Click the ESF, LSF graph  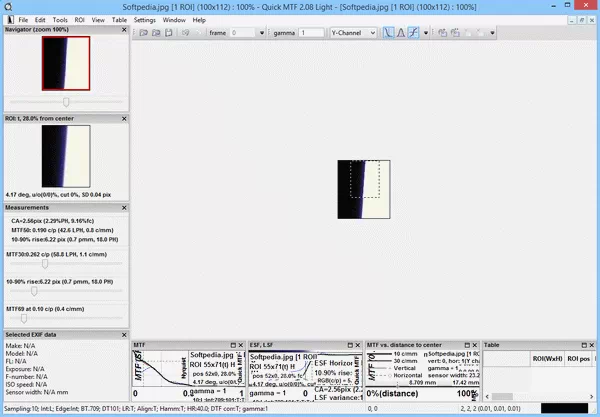(x=305, y=375)
